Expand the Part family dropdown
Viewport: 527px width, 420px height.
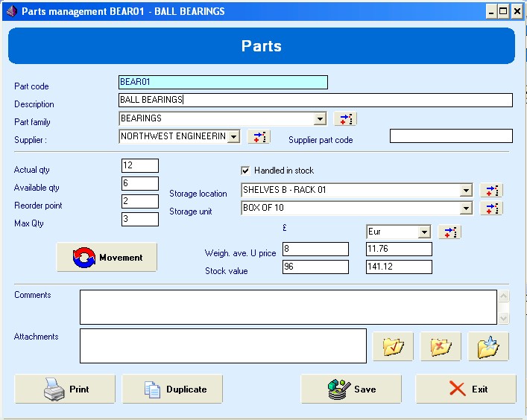coord(320,118)
